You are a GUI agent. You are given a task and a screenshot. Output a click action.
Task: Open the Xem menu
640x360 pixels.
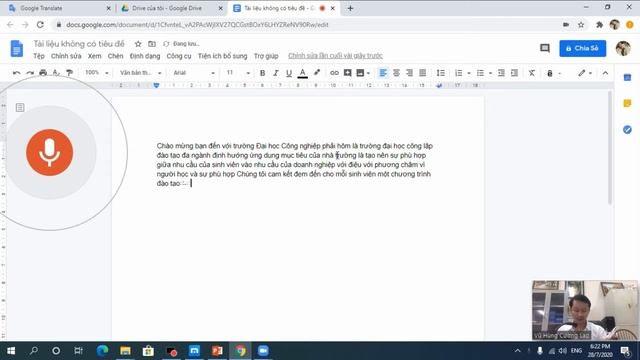pos(95,56)
